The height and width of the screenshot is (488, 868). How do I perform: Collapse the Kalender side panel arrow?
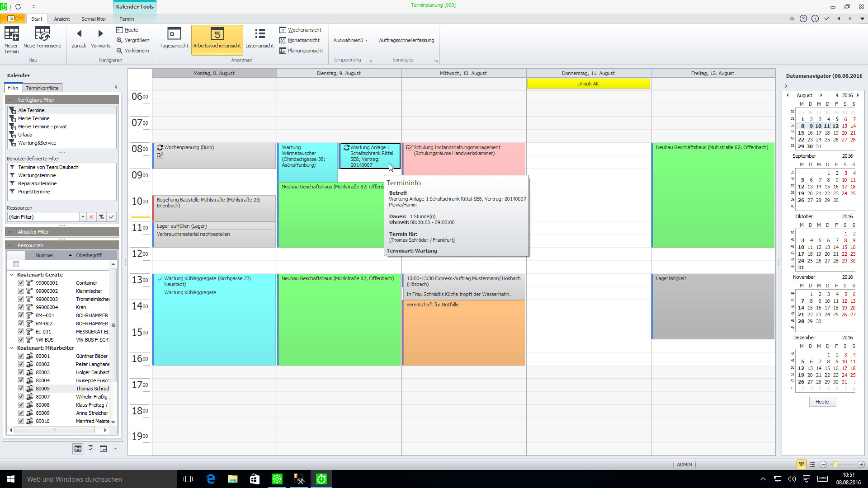point(116,87)
